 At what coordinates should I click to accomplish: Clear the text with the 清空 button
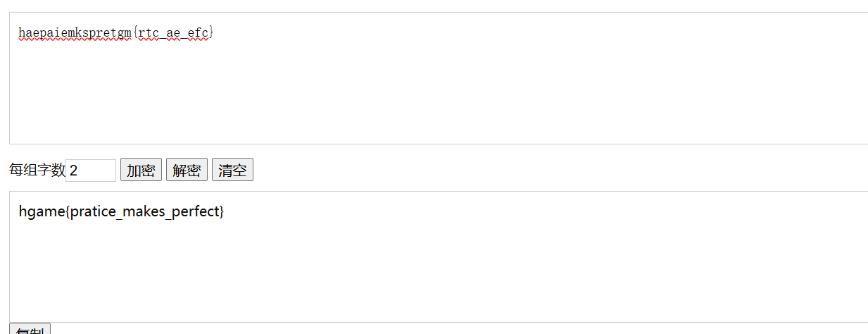pyautogui.click(x=232, y=170)
